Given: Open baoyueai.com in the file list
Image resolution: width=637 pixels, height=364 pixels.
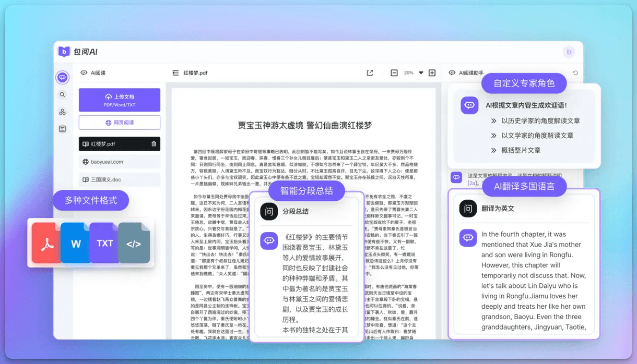Looking at the screenshot, I should (120, 162).
